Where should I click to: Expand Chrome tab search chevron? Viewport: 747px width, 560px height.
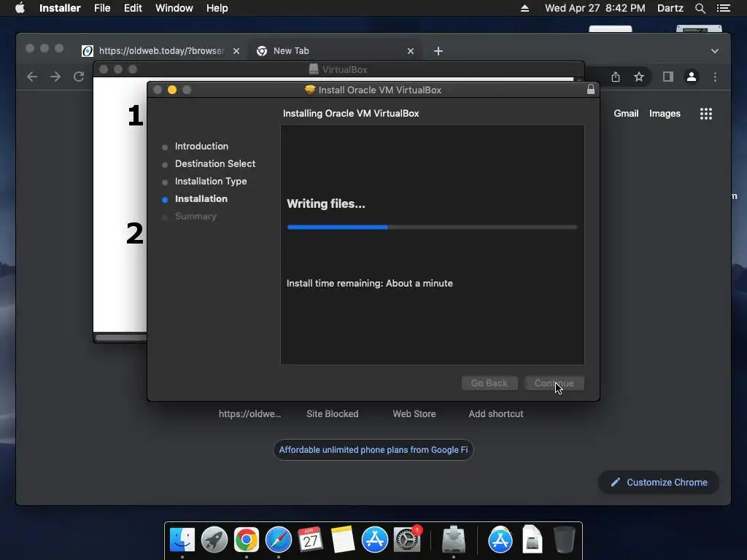coord(715,51)
